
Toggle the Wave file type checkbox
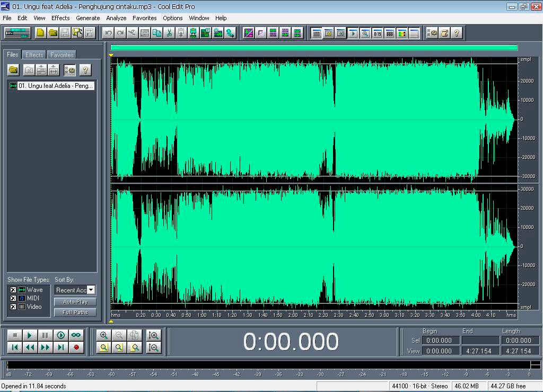(x=13, y=290)
